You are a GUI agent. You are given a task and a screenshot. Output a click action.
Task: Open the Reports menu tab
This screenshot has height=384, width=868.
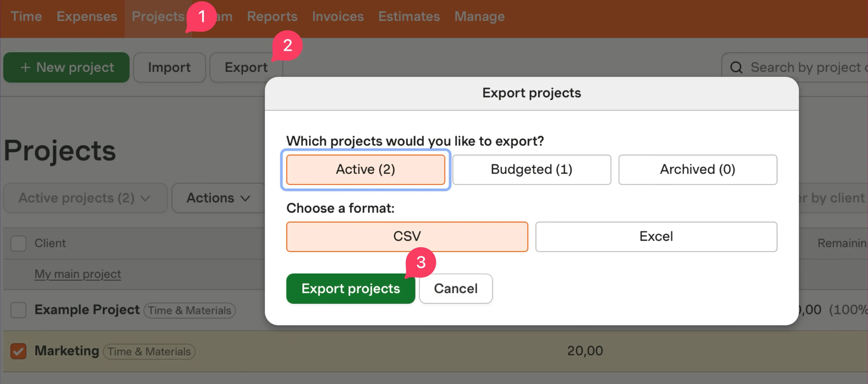(x=272, y=17)
